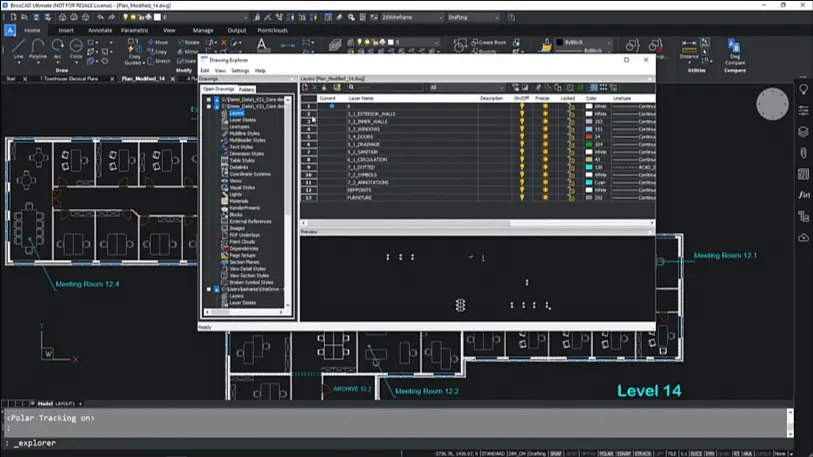Click the color swatch of 5_1_DRAINAGE layer

pyautogui.click(x=589, y=144)
